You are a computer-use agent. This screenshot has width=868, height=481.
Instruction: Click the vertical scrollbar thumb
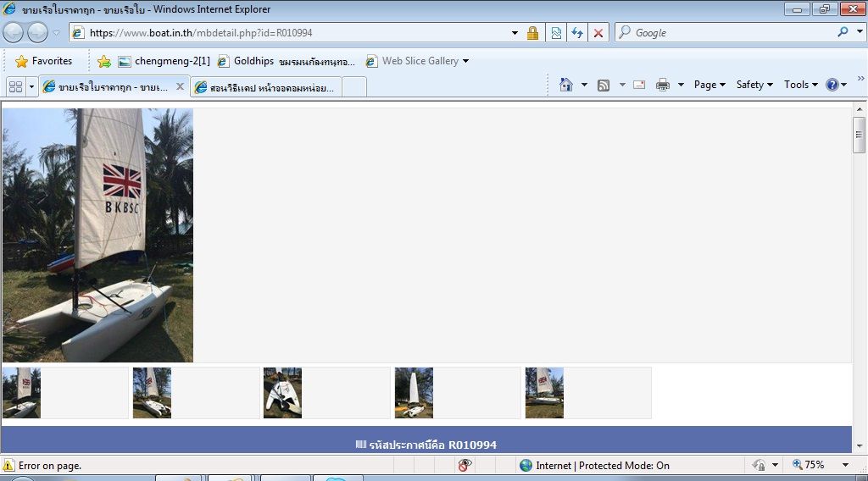click(859, 134)
